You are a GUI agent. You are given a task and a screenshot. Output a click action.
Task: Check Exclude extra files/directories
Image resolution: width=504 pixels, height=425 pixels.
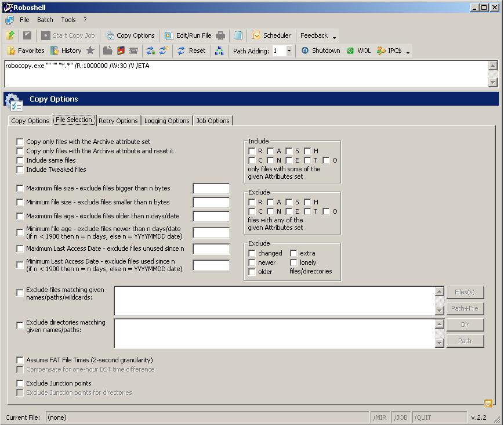pyautogui.click(x=294, y=254)
